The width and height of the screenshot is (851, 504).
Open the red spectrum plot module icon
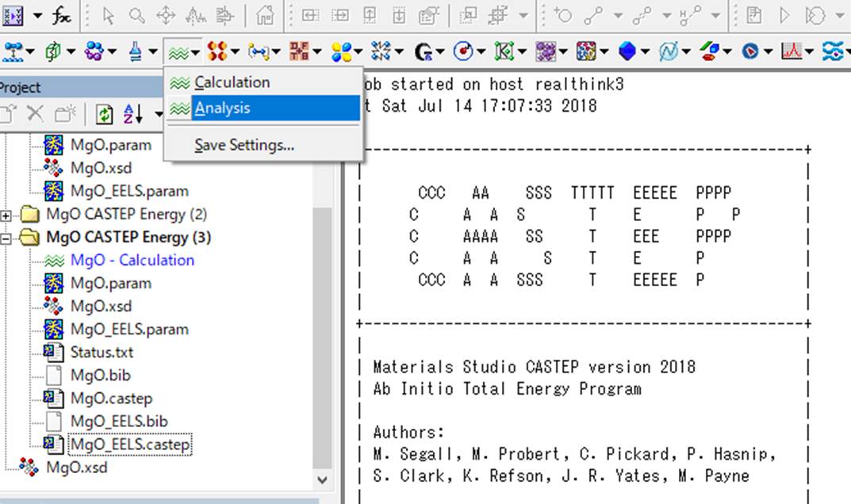[x=792, y=52]
